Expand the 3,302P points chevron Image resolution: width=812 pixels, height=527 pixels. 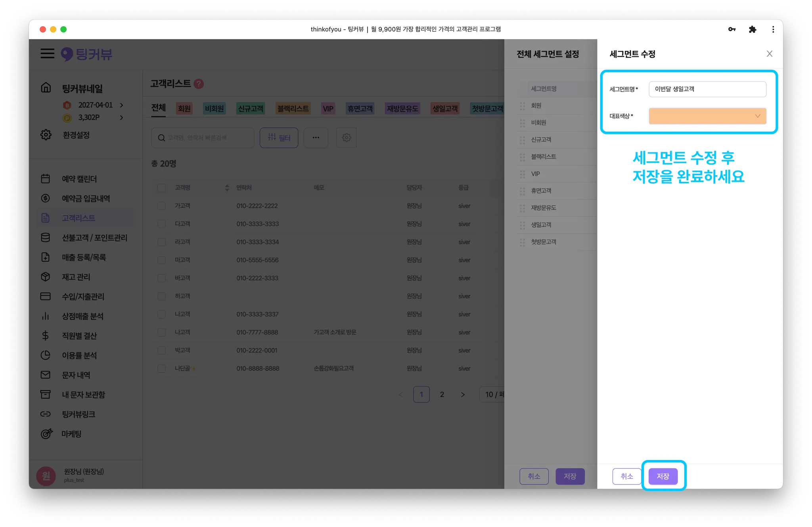pyautogui.click(x=122, y=117)
